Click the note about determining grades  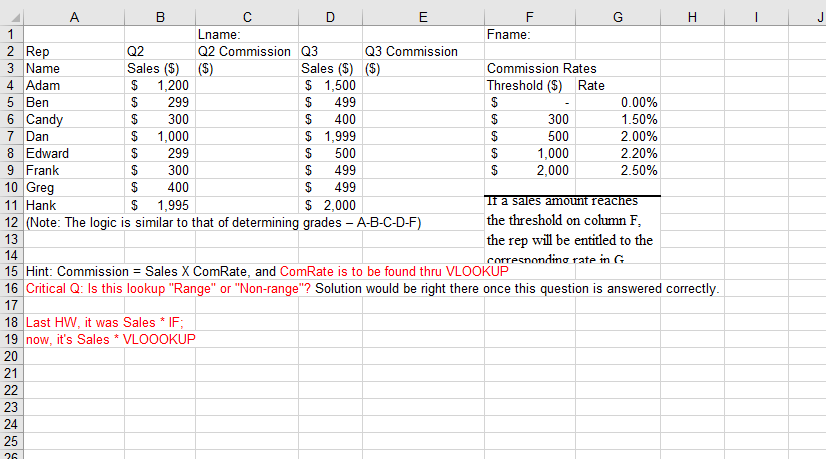pyautogui.click(x=223, y=222)
